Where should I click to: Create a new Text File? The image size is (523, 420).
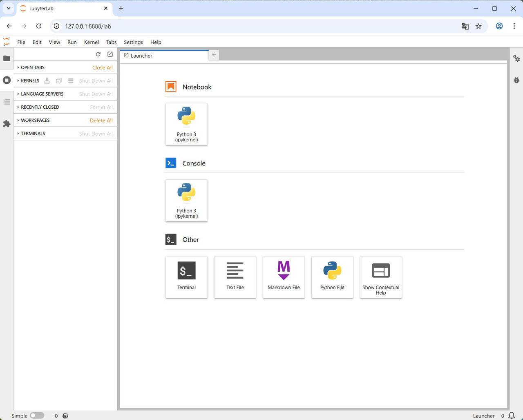(235, 277)
